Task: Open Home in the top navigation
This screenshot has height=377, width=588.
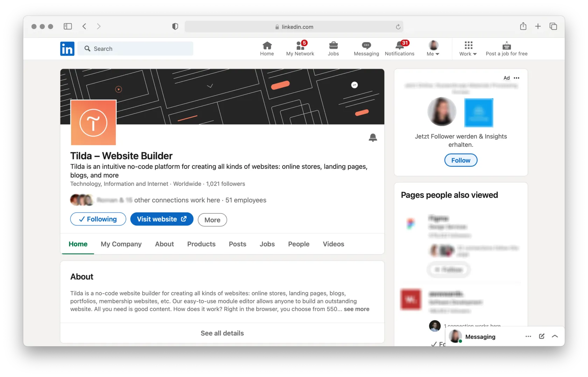Action: point(267,49)
